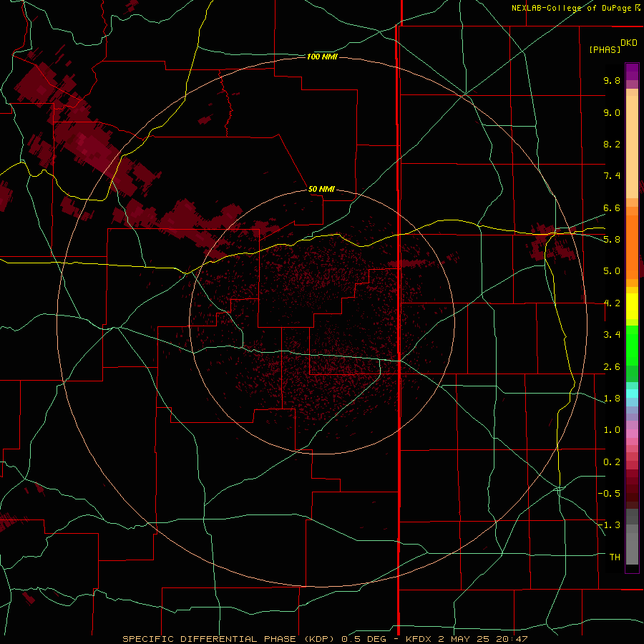Click the NEXLAB-College of DuPage label
Viewport: 644px width, 644px height.
[x=571, y=8]
